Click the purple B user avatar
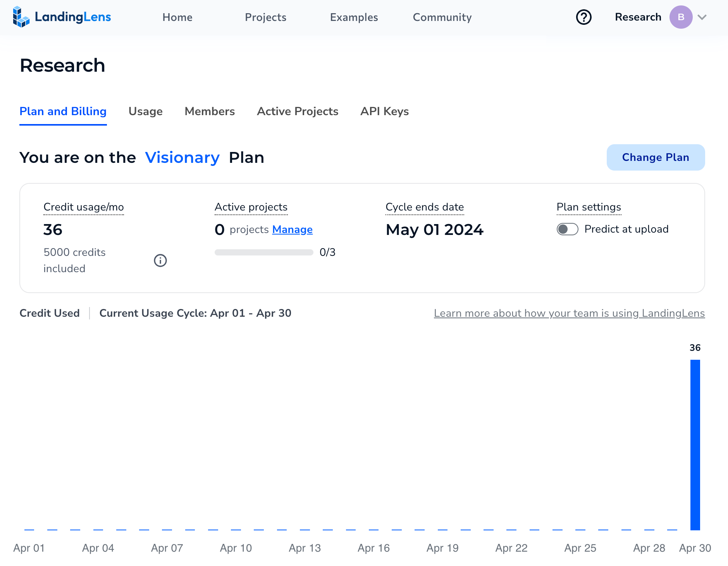728x566 pixels. (681, 17)
